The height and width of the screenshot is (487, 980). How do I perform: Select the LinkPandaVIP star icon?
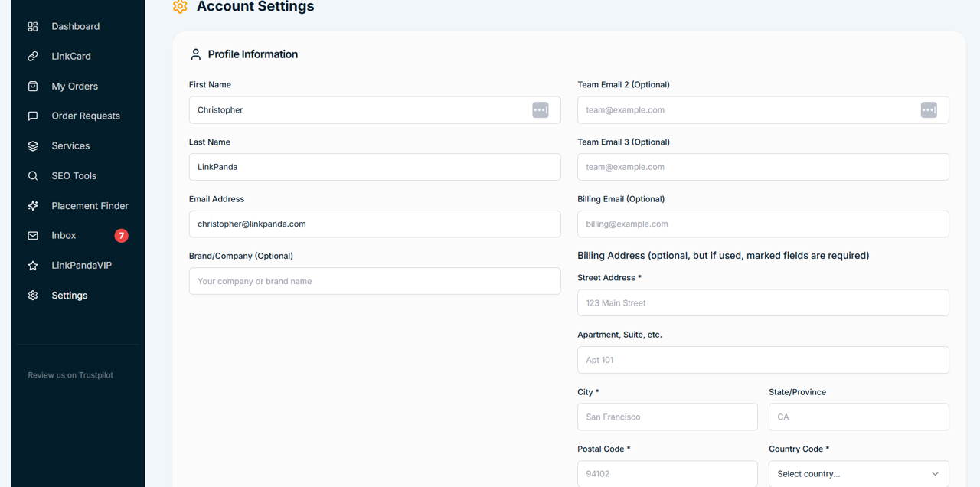(x=32, y=265)
